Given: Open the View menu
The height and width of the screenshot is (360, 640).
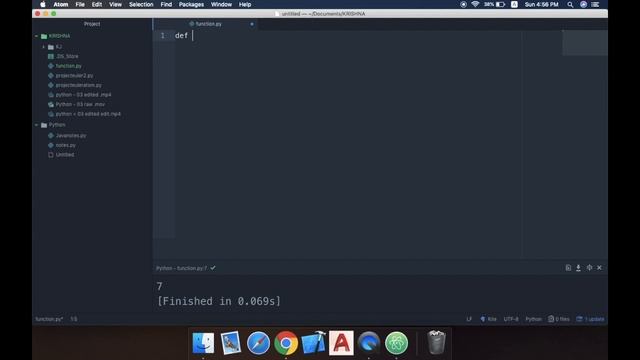Looking at the screenshot, I should [116, 4].
